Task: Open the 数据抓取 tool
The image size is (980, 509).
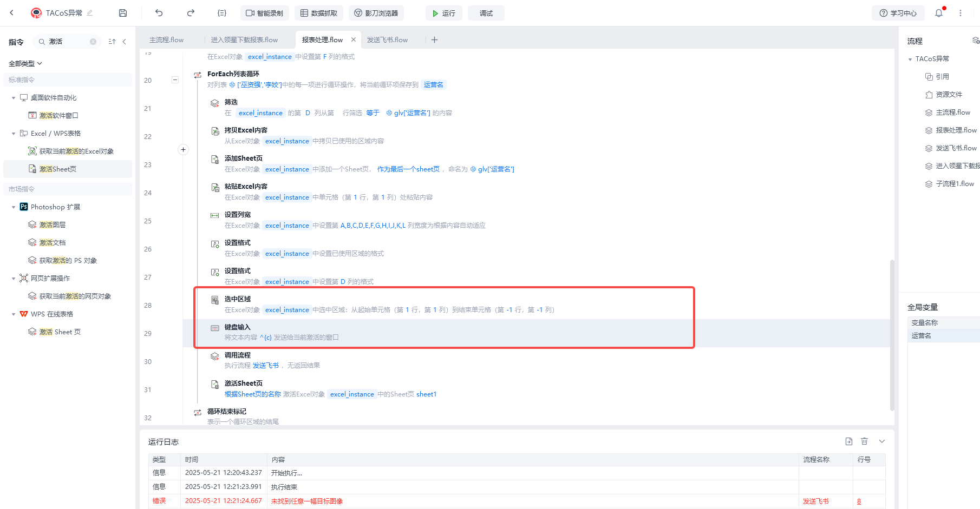Action: [319, 13]
